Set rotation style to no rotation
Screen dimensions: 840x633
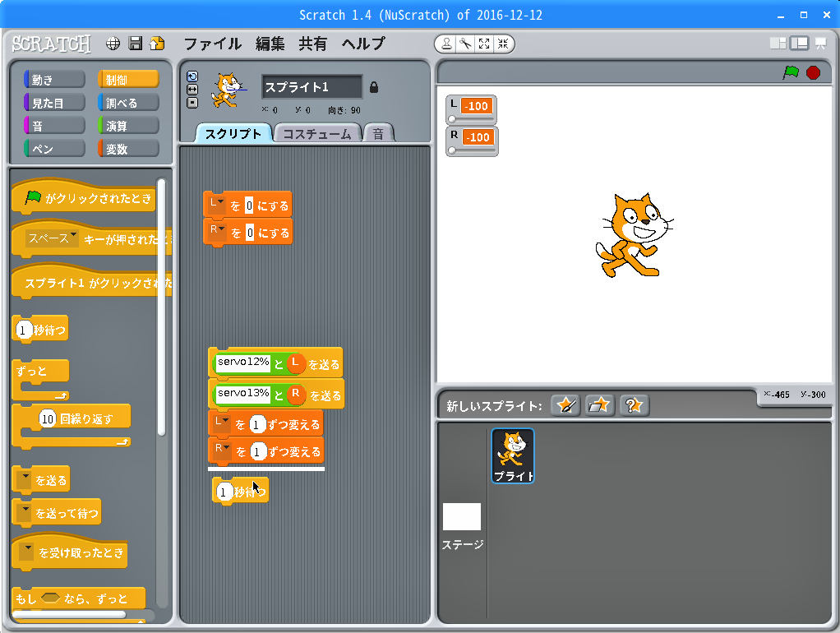(192, 103)
